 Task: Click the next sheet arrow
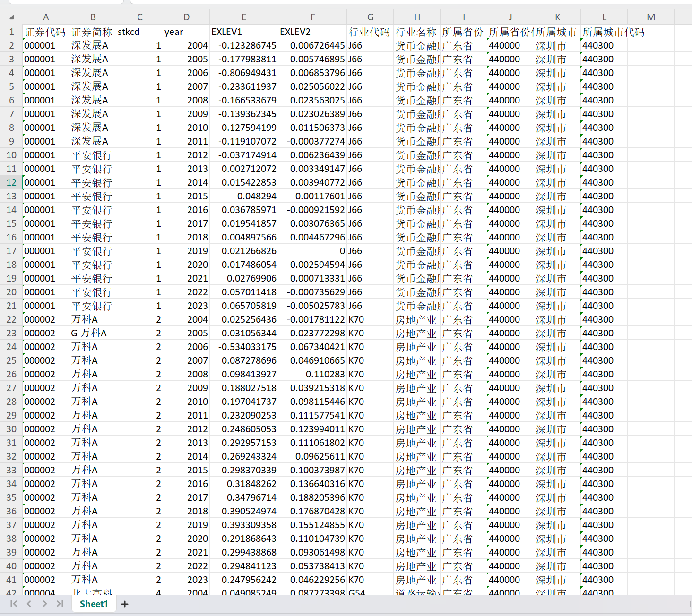pyautogui.click(x=44, y=604)
